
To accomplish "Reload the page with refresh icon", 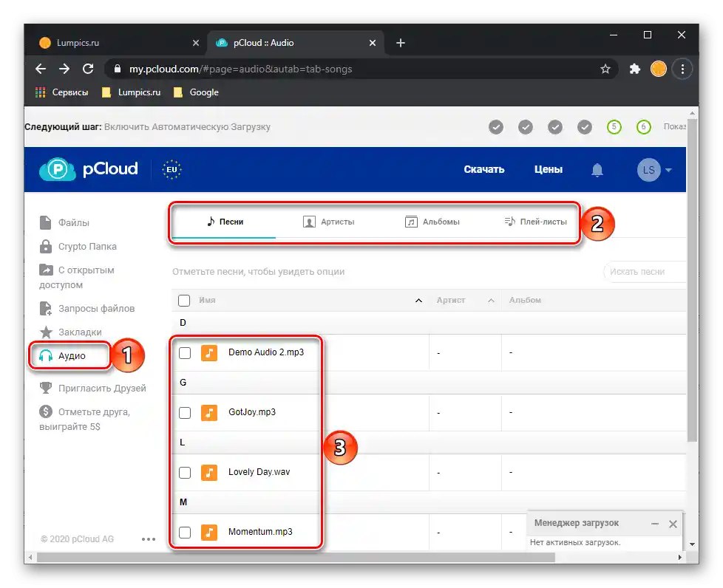I will (88, 69).
